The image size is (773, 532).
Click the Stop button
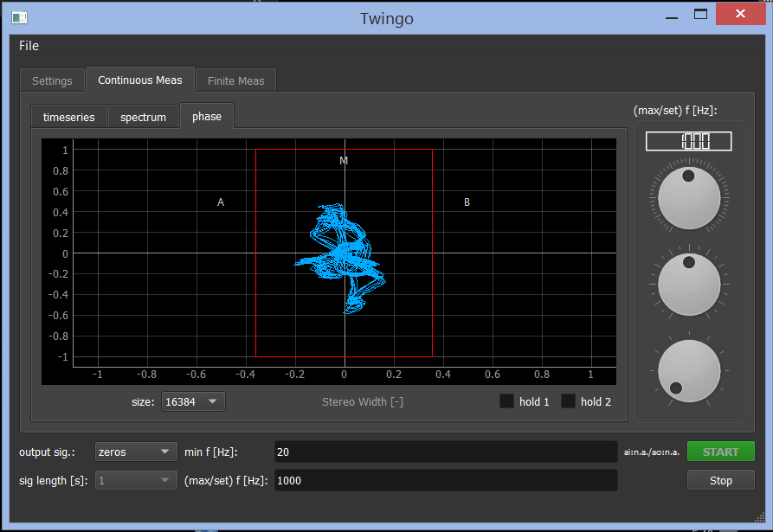[x=721, y=480]
